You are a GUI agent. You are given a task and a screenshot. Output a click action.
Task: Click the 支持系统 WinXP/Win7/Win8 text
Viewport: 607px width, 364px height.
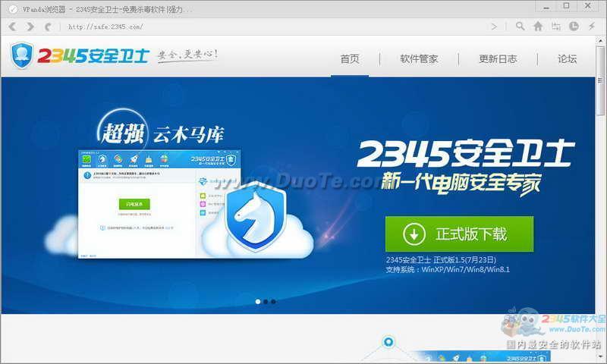(448, 269)
